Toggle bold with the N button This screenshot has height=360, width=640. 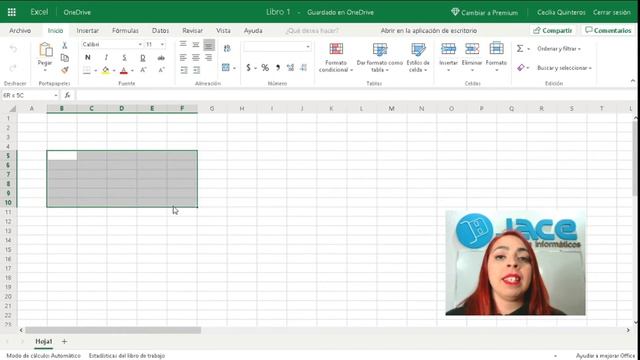(x=87, y=58)
